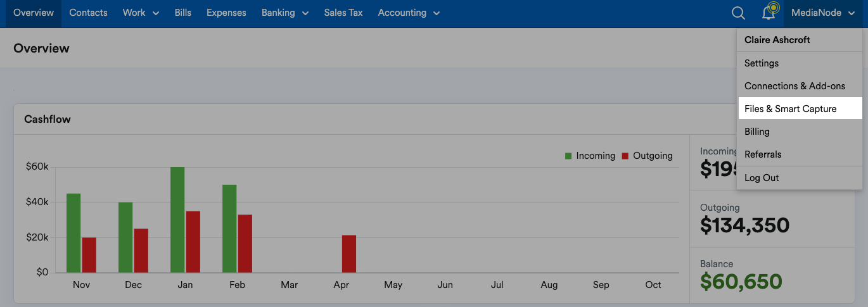
Task: Expand the Accounting dropdown menu
Action: tap(408, 13)
